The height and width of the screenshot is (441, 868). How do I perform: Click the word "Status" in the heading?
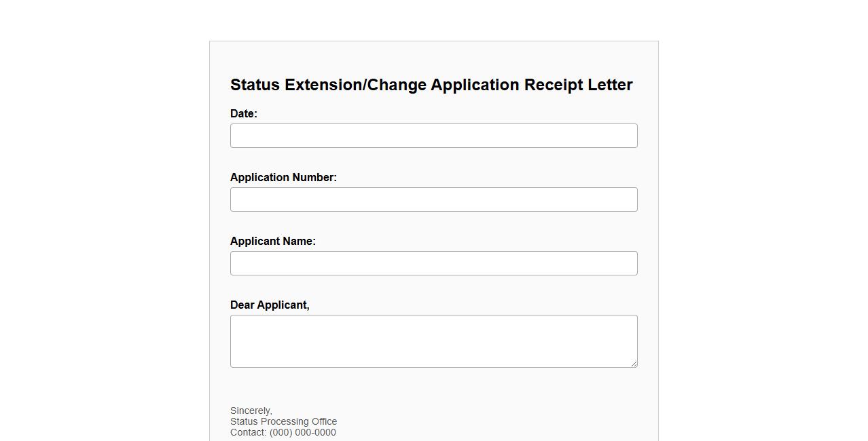click(255, 85)
